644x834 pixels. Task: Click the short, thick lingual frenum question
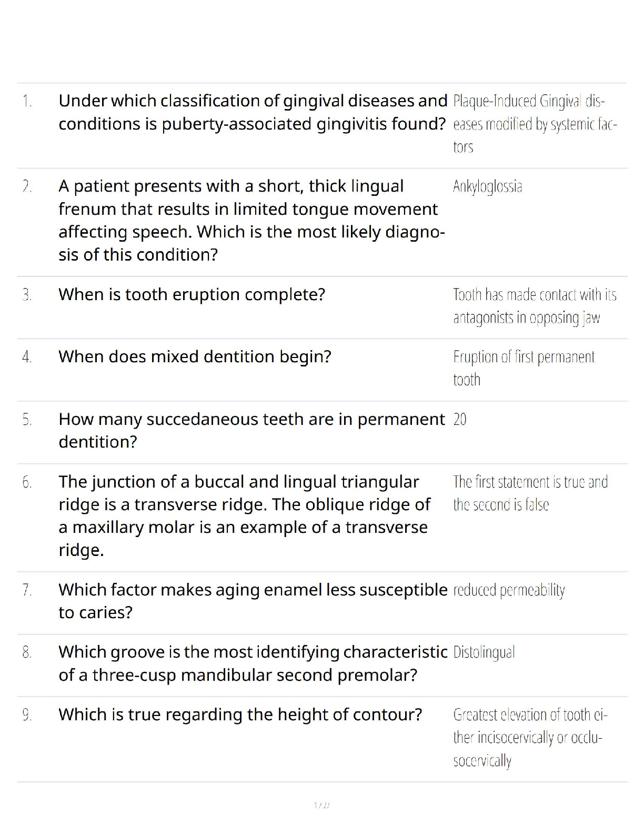[x=251, y=220]
